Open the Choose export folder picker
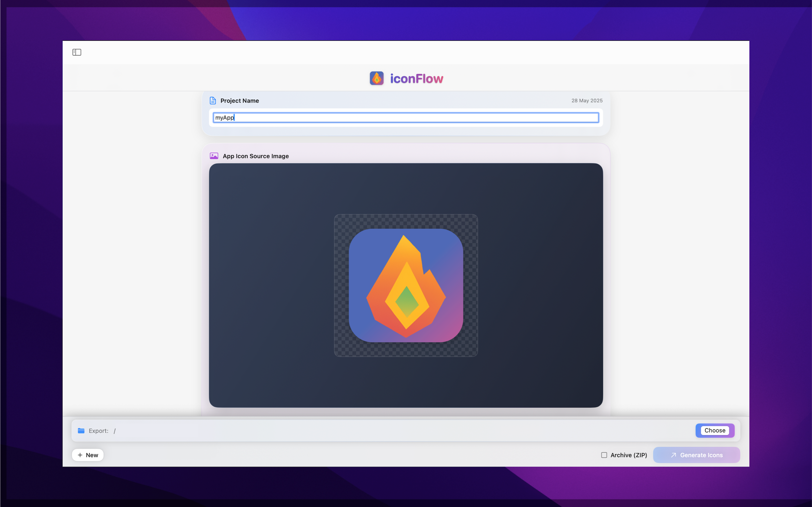Viewport: 812px width, 507px height. click(x=715, y=430)
